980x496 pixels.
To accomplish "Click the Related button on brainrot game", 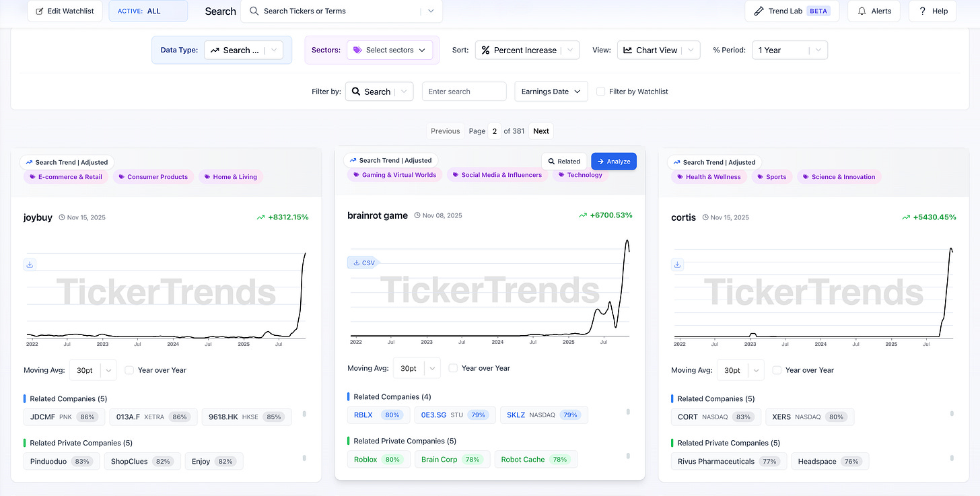I will [x=564, y=162].
